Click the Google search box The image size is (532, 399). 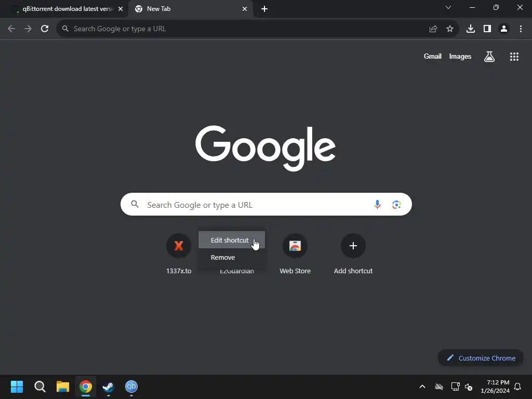(x=266, y=204)
